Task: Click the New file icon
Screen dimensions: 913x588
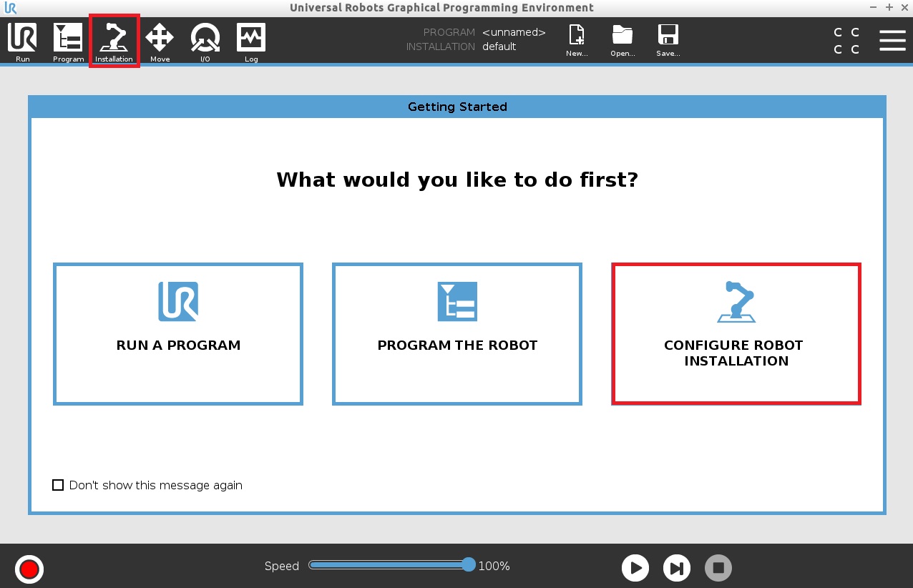Action: (x=577, y=41)
